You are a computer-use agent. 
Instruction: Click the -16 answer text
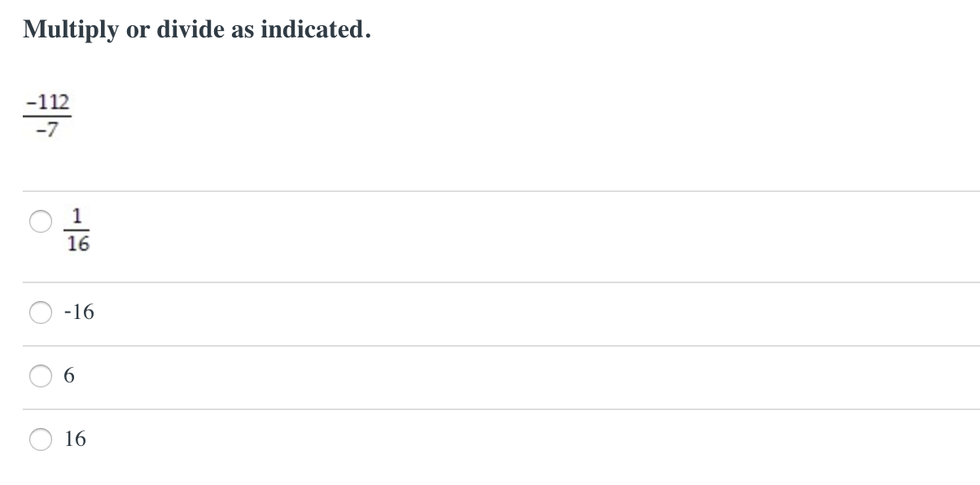79,312
